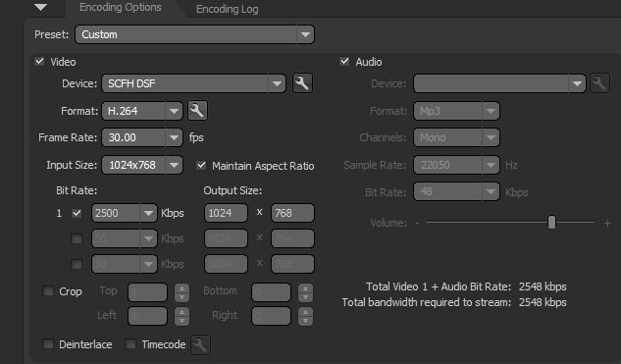Decrease crop Bottom value with down arrow
The image size is (621, 364).
[x=305, y=297]
